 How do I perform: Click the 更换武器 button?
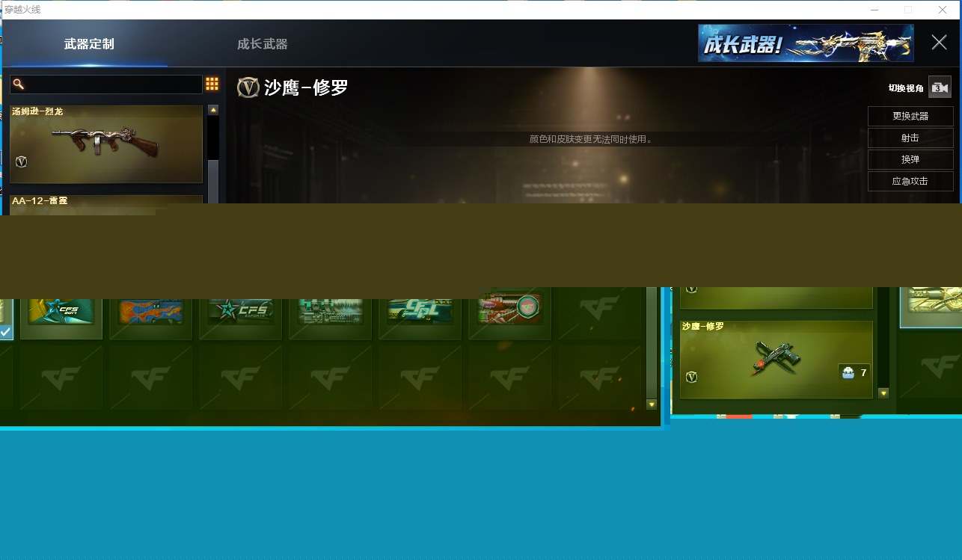910,116
